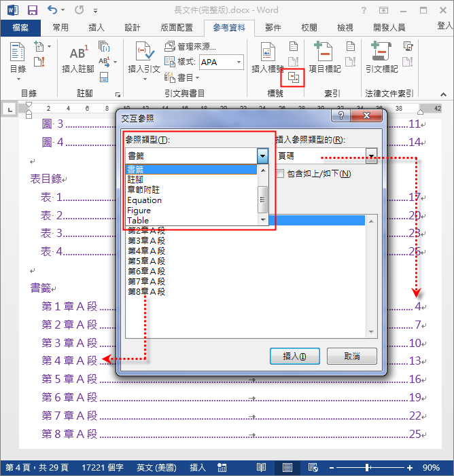Click Manage Sources (管理來源) button

(190, 46)
